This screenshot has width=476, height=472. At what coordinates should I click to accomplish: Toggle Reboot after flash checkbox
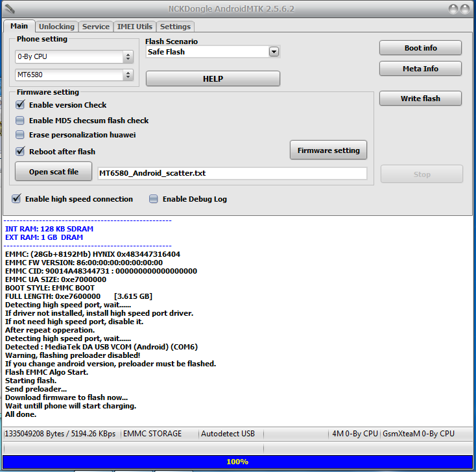(20, 151)
